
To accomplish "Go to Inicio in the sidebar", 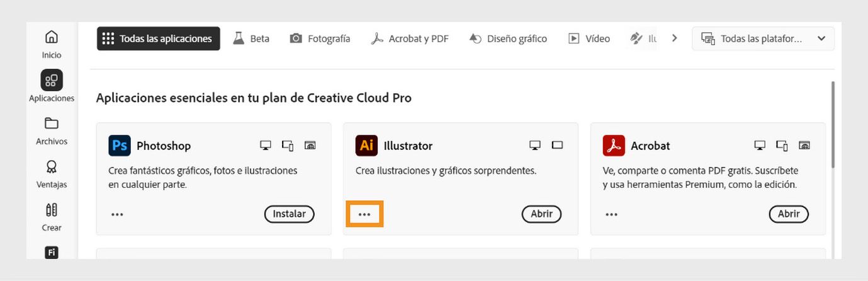I will click(52, 43).
